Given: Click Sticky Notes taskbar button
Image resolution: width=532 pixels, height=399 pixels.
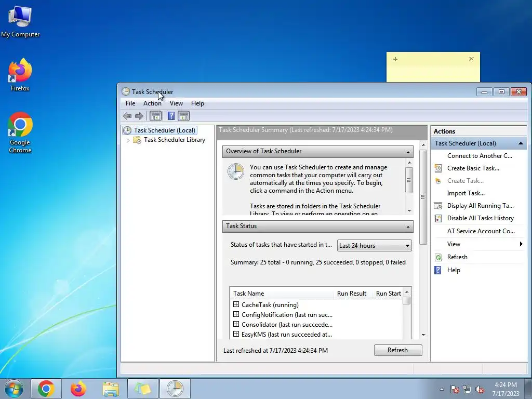Looking at the screenshot, I should [x=143, y=389].
